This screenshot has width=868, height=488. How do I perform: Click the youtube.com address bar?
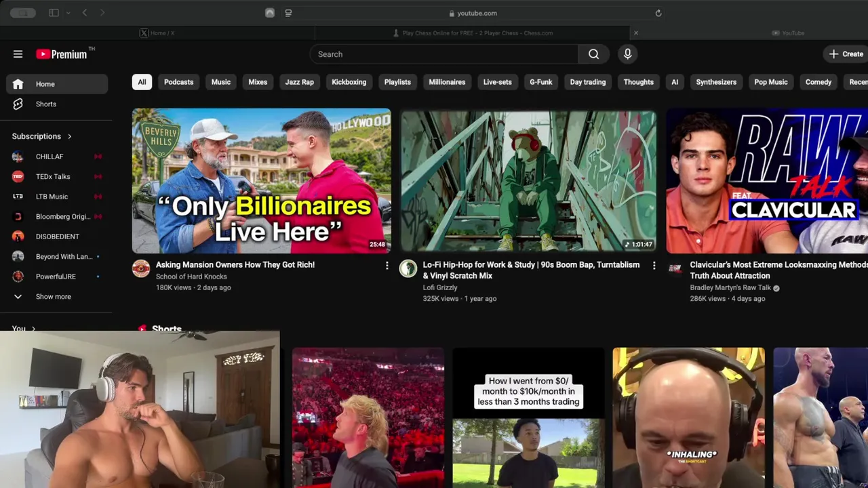(473, 13)
